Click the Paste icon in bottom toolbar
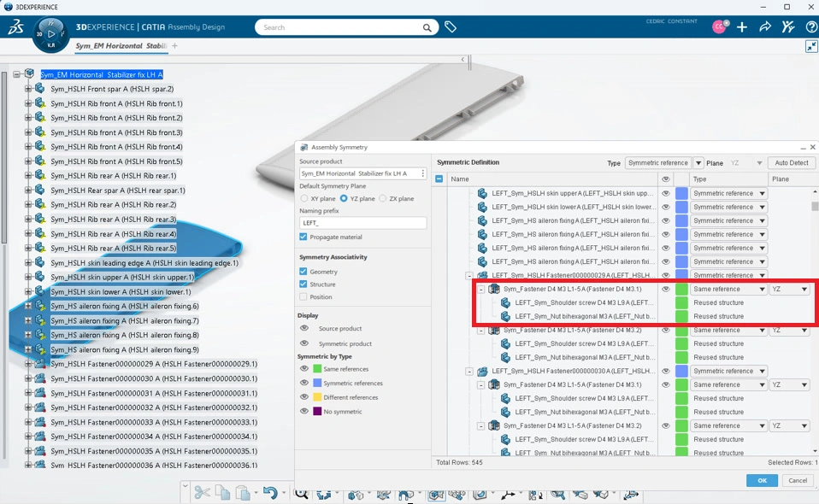Screen dimensions: 819x504 pyautogui.click(x=242, y=493)
